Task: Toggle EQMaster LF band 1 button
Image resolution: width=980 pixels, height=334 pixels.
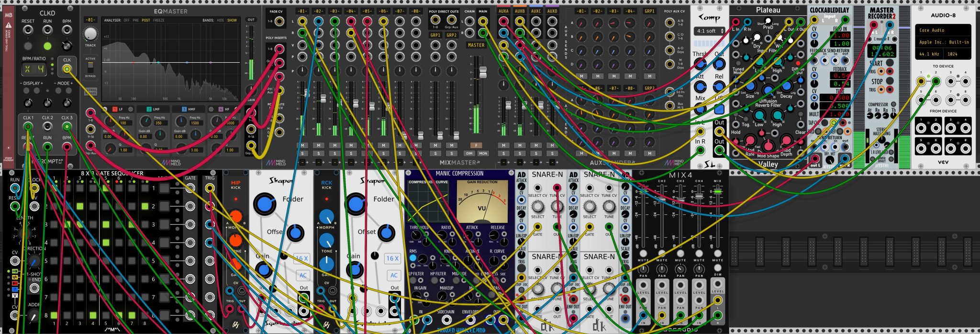Action: [x=114, y=109]
